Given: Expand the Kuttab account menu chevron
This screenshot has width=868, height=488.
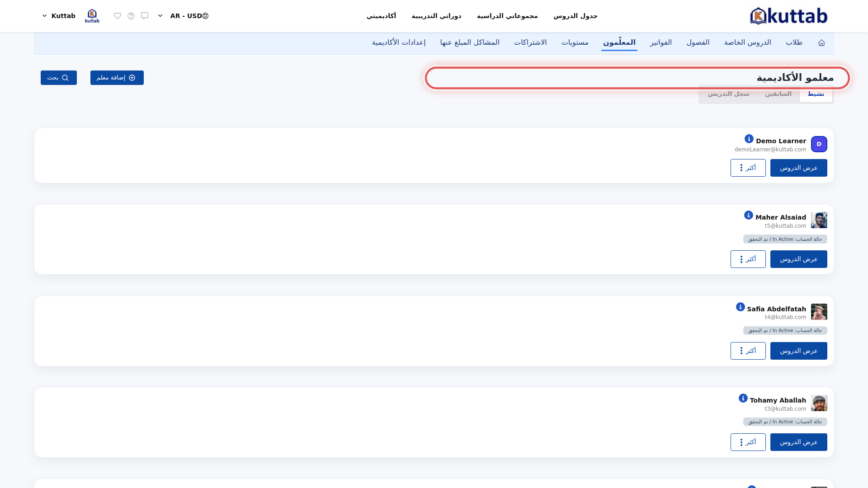Looking at the screenshot, I should (44, 16).
